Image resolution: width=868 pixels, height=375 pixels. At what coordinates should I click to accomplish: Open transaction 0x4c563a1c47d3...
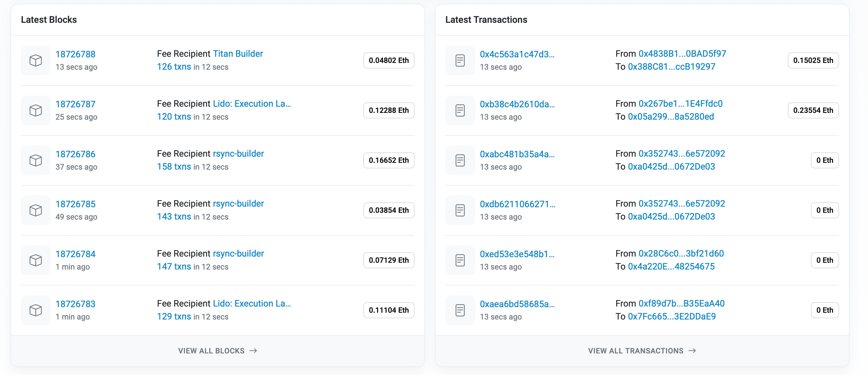[x=517, y=54]
